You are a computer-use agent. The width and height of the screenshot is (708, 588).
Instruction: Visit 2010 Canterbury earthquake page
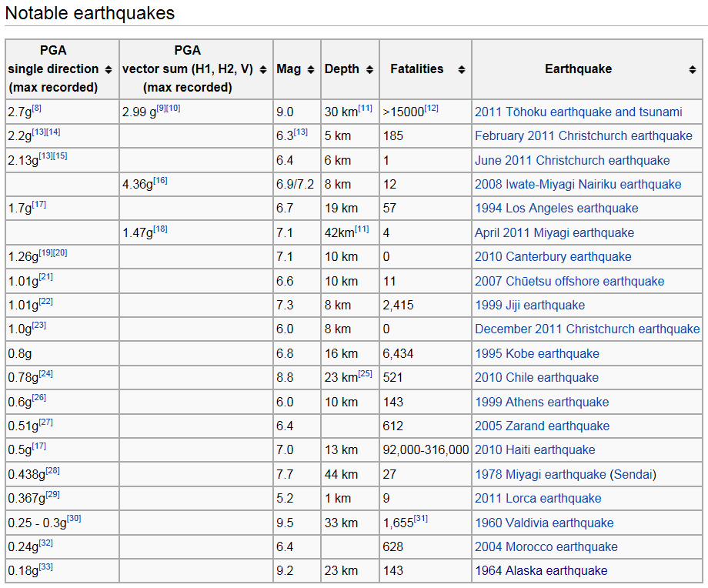[x=553, y=257]
